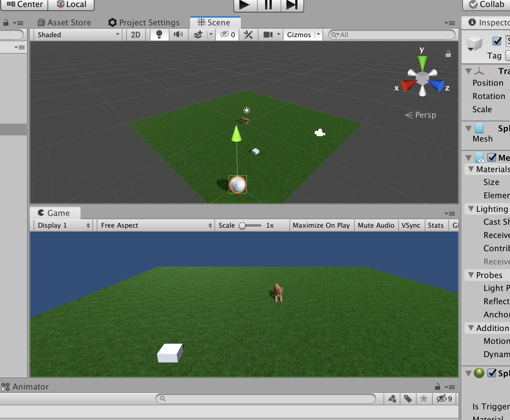The image size is (510, 420).
Task: Click the Stats button in Game view
Action: point(436,225)
